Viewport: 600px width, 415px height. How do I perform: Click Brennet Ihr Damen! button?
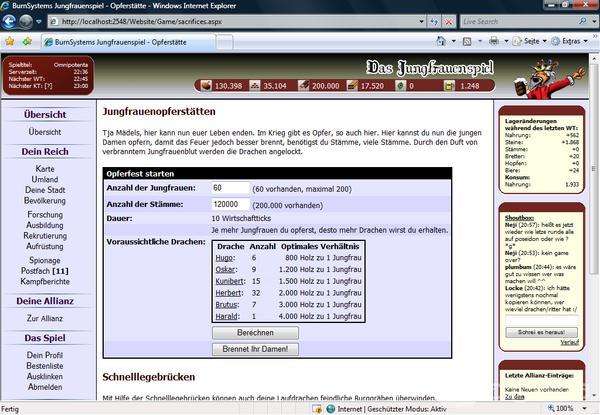(x=255, y=349)
